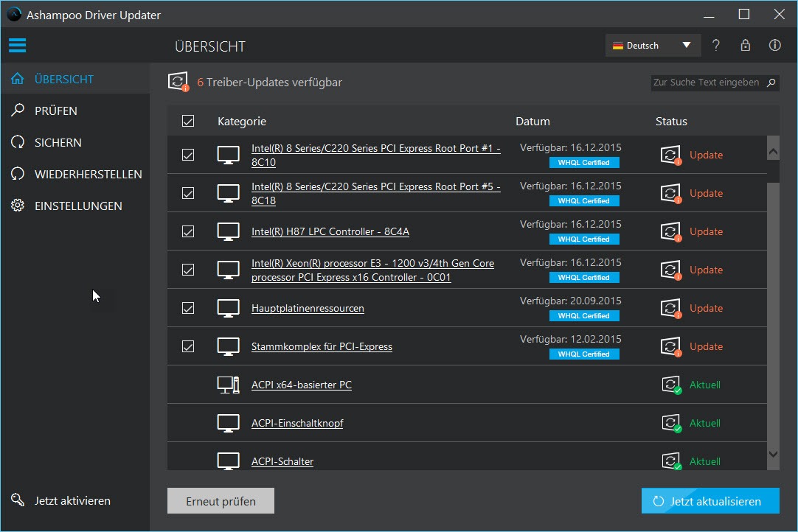Click device icon for H87 LPC Controller
798x532 pixels.
[x=229, y=231]
